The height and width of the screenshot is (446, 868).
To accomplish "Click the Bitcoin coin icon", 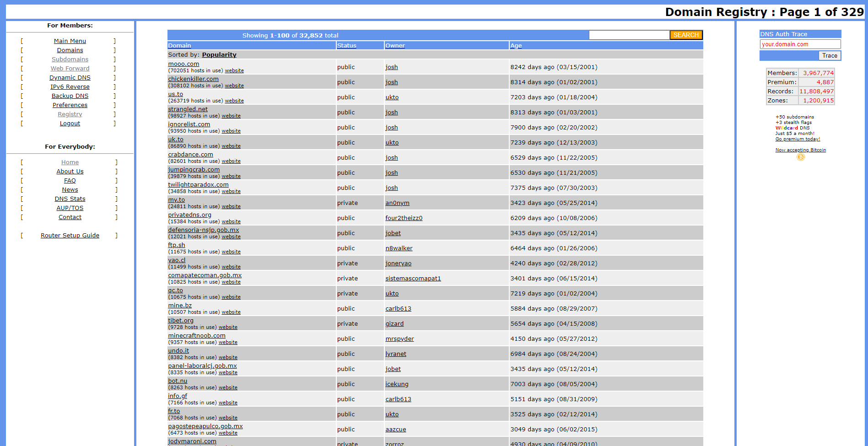I will (800, 157).
